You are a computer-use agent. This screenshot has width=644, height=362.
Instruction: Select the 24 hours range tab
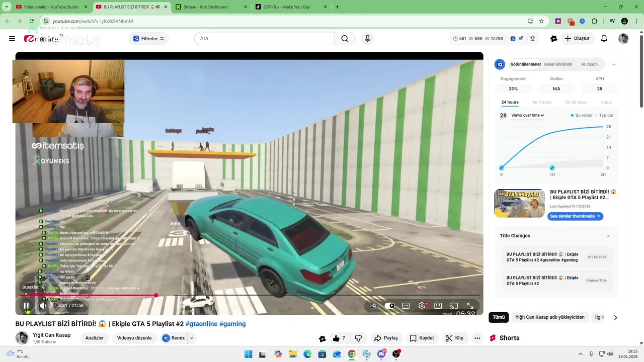[x=510, y=102]
